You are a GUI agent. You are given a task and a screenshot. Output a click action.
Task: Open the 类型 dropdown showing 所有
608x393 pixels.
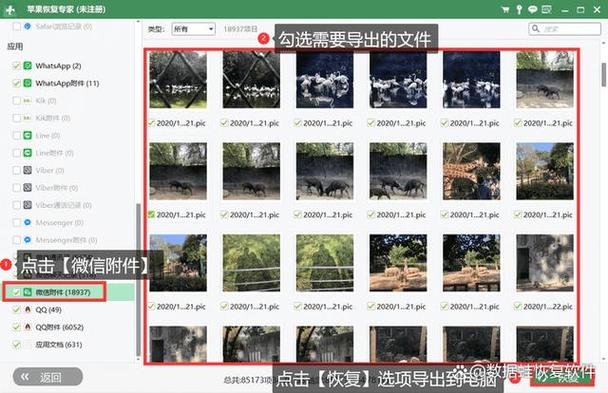[193, 29]
